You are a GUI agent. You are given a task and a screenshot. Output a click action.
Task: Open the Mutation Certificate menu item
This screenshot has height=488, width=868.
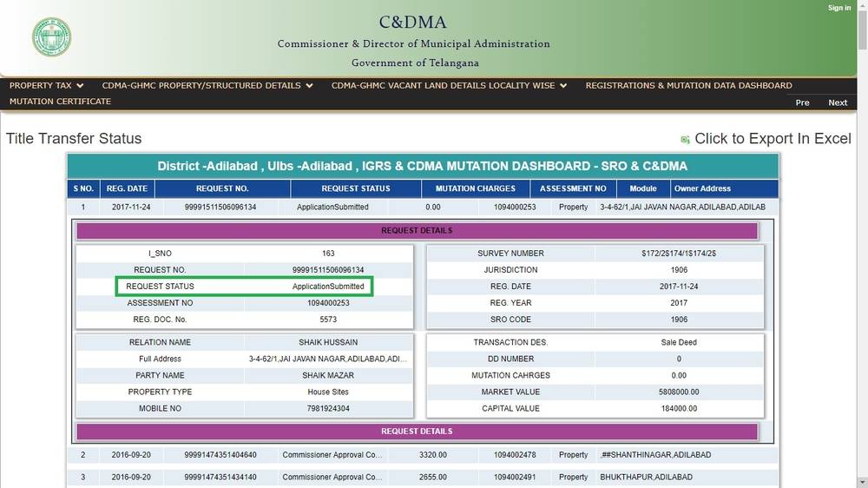coord(60,102)
